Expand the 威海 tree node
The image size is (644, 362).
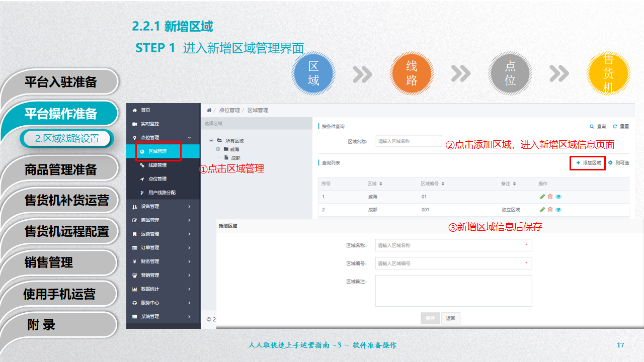(x=218, y=149)
